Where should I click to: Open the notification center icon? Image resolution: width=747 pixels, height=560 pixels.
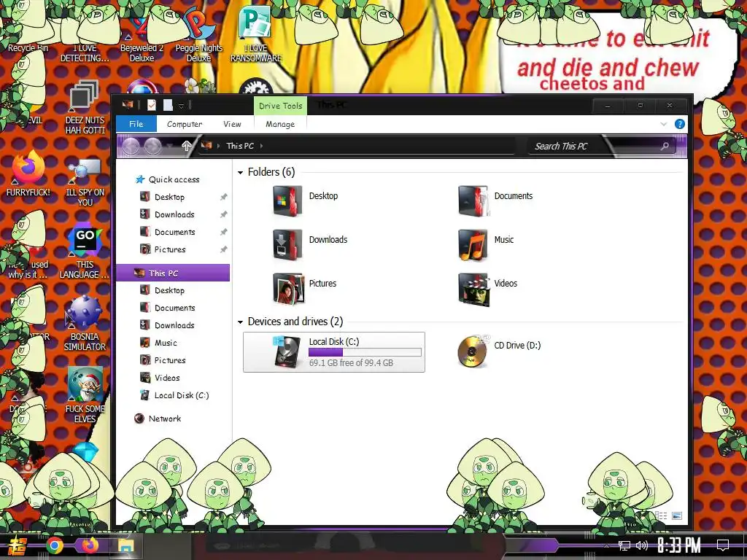[x=723, y=545]
